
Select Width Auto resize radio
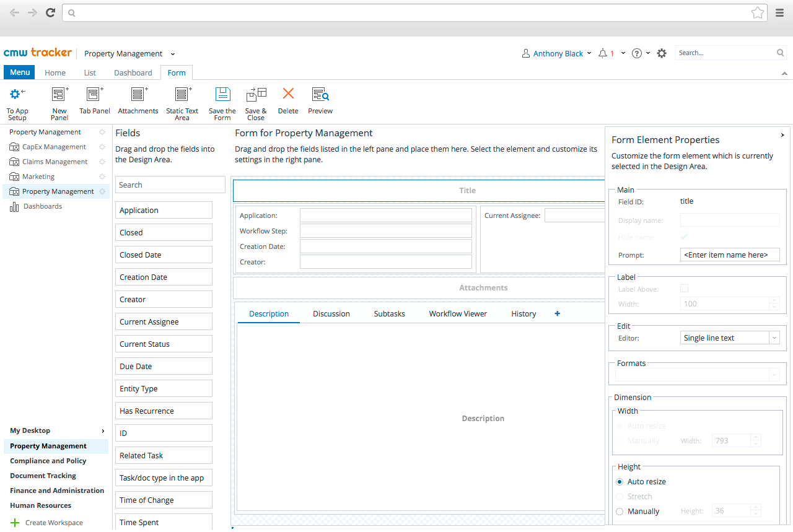pyautogui.click(x=620, y=426)
